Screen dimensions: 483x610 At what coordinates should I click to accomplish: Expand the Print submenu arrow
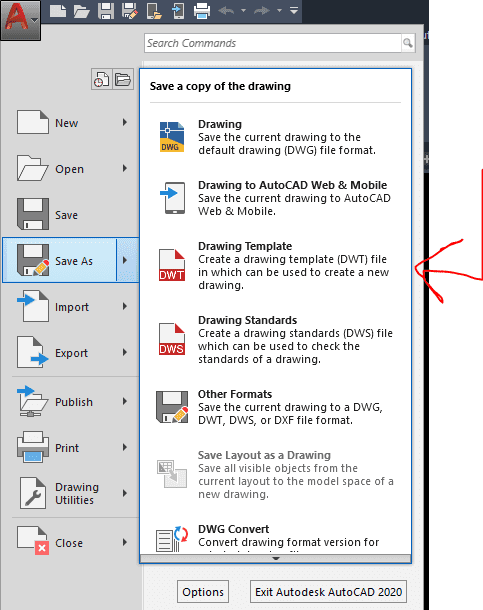tap(125, 447)
